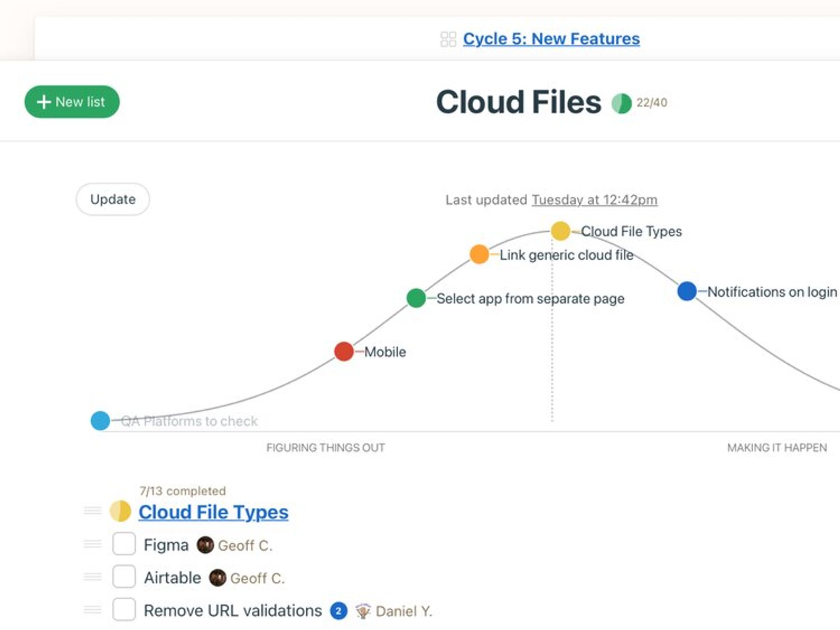The height and width of the screenshot is (630, 840).
Task: Click the Geoff C. name on the Airtable row
Action: [257, 578]
